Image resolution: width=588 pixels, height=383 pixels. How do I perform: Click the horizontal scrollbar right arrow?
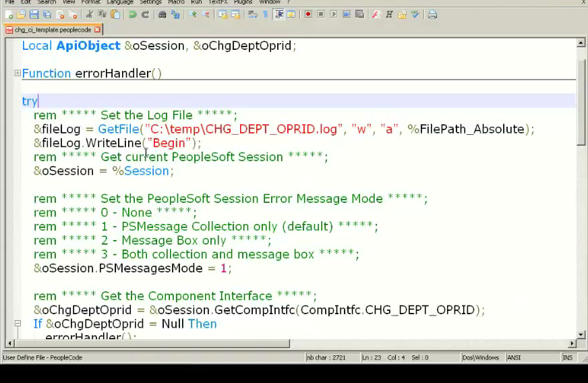coord(572,343)
